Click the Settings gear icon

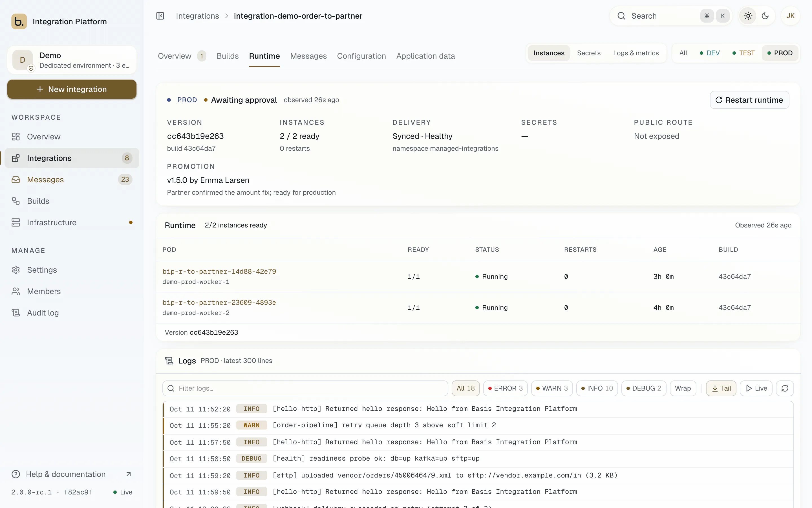point(16,270)
